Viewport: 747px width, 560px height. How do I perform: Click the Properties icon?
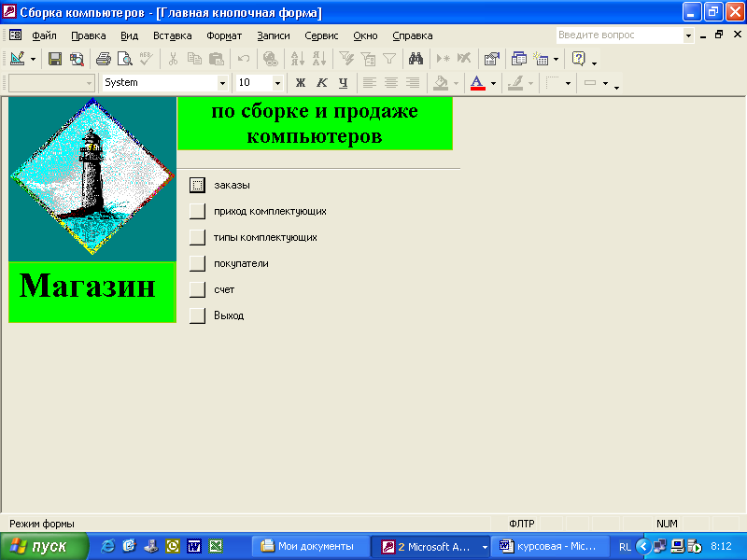(x=491, y=59)
